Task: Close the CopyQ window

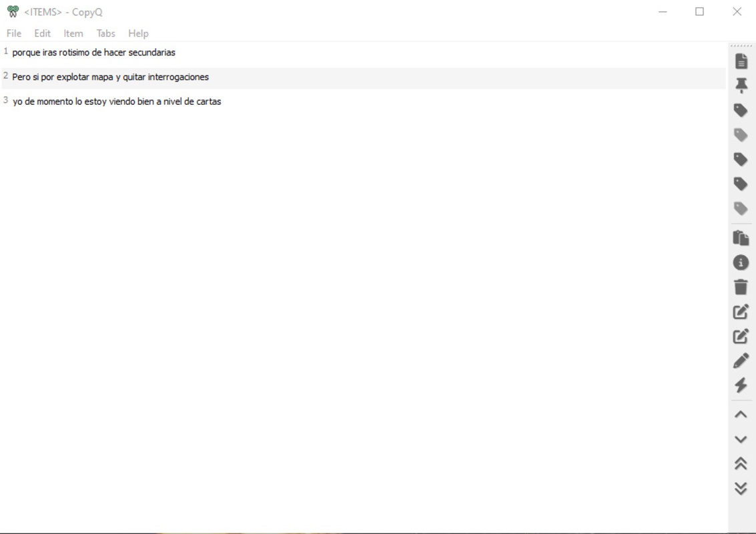Action: click(x=737, y=11)
